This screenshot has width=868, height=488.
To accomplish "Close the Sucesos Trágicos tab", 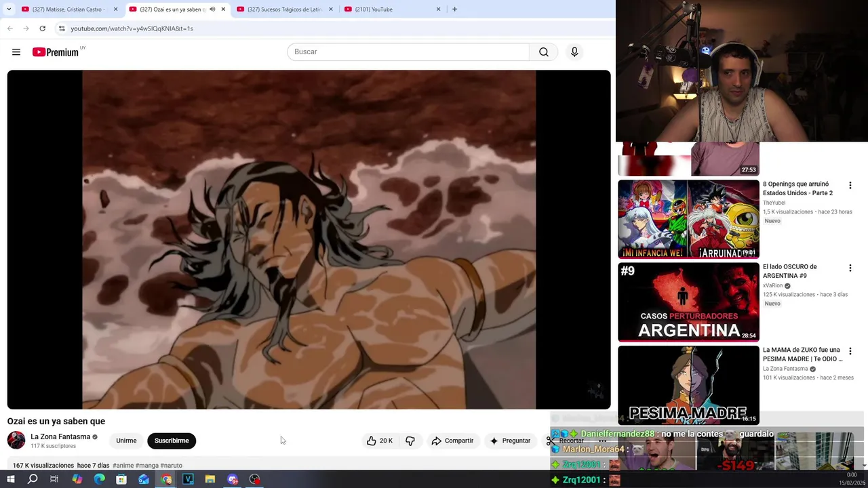I will [331, 9].
